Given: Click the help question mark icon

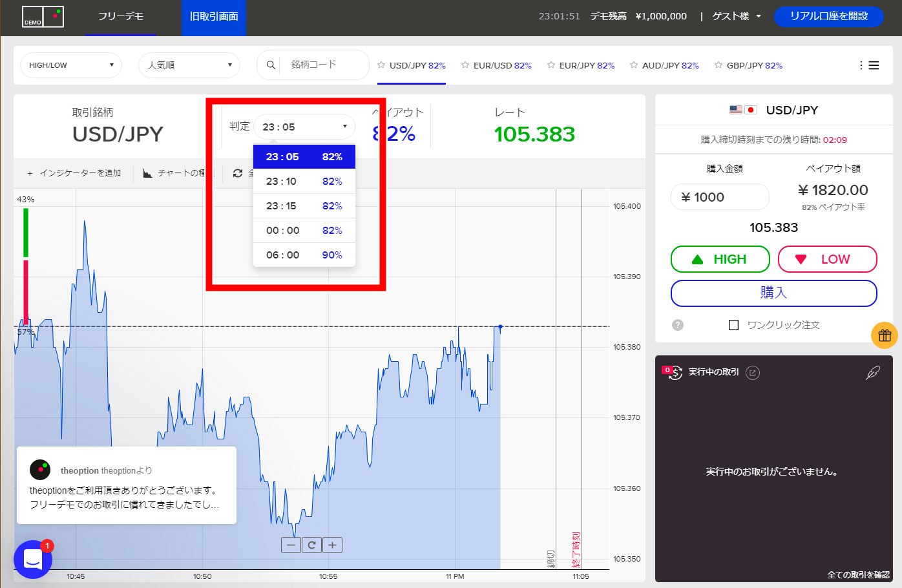Looking at the screenshot, I should click(678, 325).
